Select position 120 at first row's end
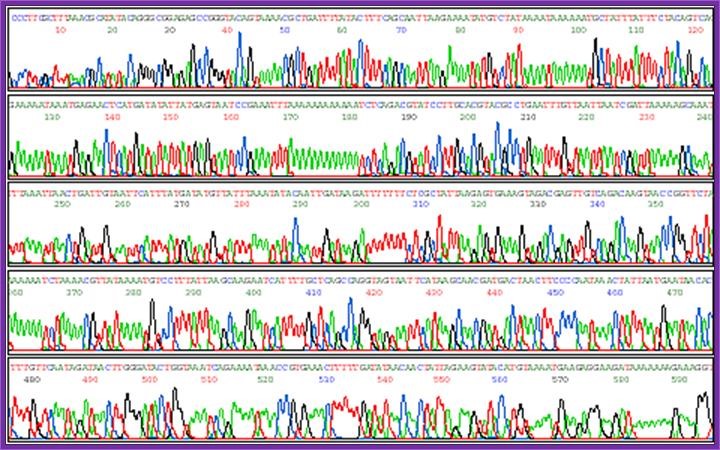The image size is (720, 450). [x=693, y=30]
